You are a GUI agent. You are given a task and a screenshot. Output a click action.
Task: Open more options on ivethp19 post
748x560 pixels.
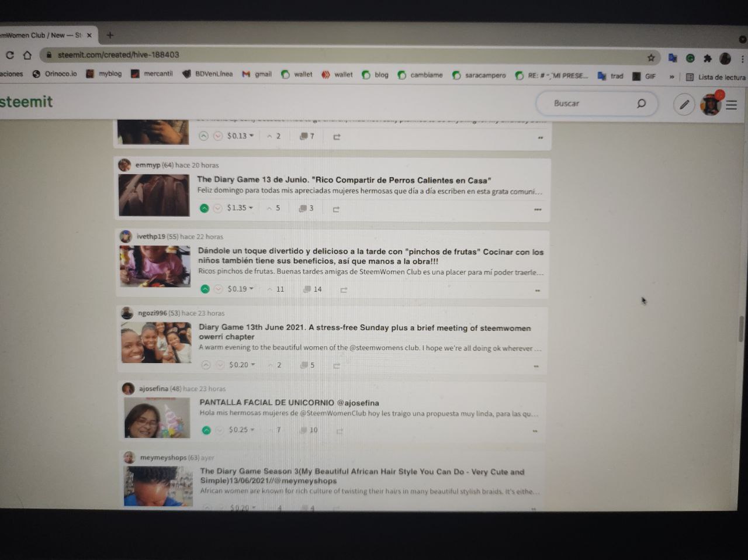(538, 290)
